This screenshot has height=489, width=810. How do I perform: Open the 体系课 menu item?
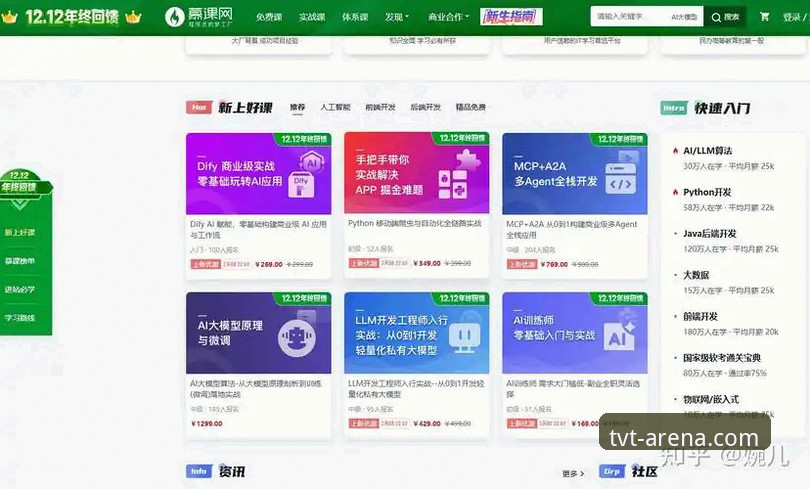[355, 17]
